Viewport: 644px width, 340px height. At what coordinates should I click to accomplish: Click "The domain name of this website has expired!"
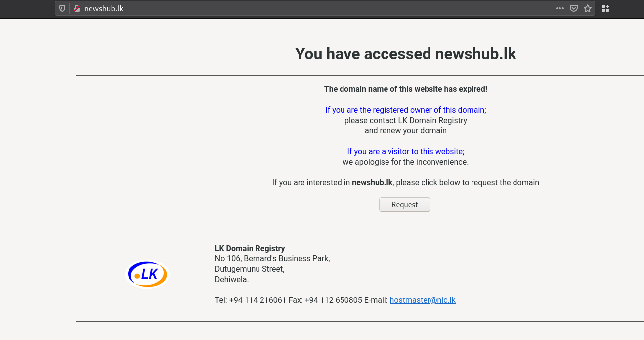pyautogui.click(x=406, y=89)
